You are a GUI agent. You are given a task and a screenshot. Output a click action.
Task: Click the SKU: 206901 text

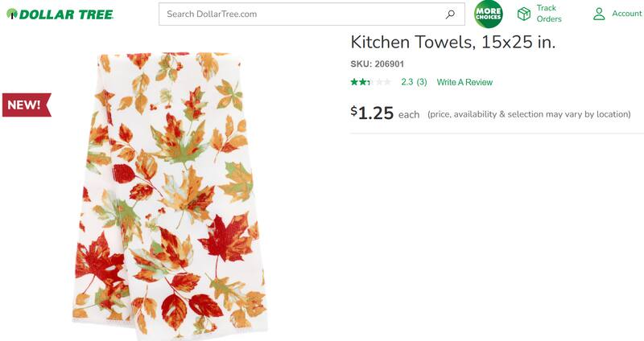point(377,64)
